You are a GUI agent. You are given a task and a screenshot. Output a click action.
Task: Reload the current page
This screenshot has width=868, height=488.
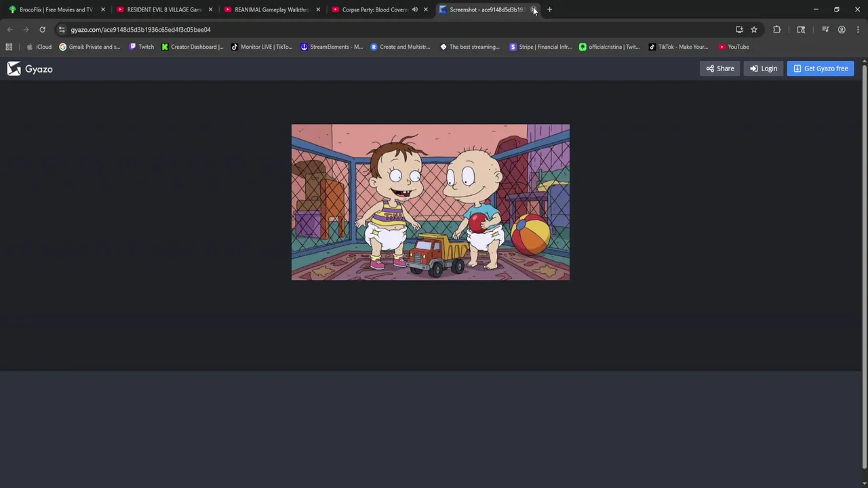(x=42, y=29)
